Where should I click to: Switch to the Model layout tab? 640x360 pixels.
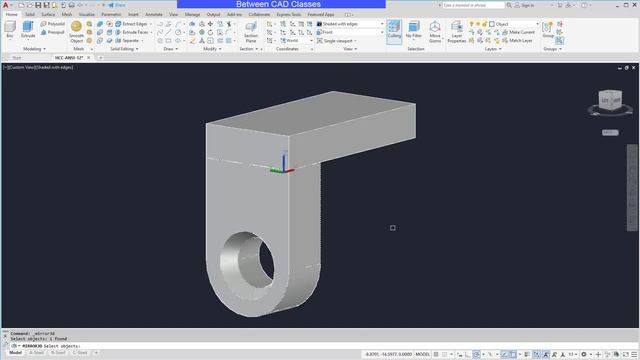click(x=16, y=353)
